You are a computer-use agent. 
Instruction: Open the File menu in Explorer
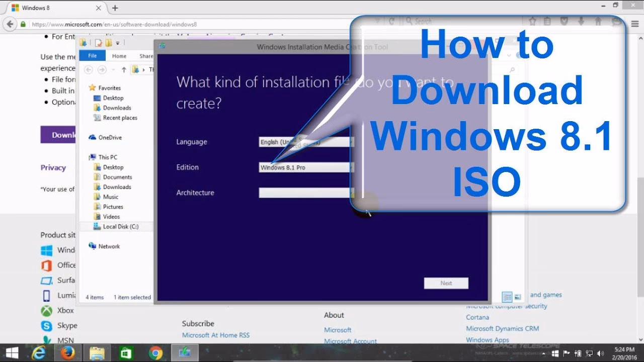click(92, 56)
